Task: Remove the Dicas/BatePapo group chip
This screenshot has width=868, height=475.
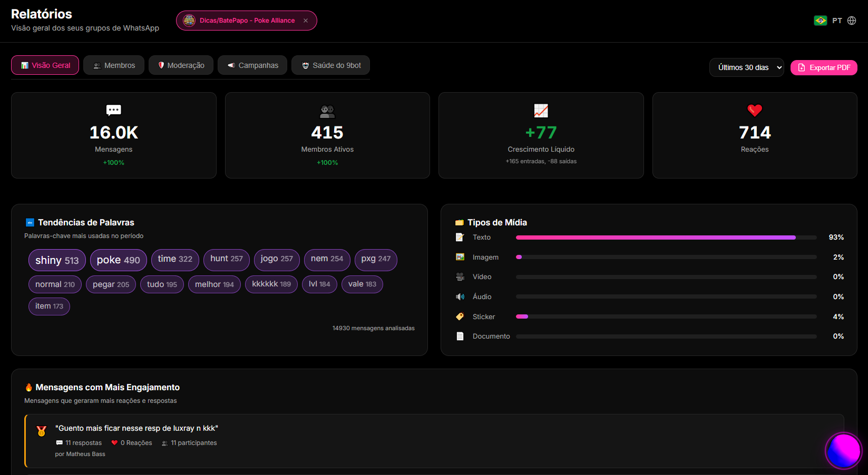Action: pyautogui.click(x=306, y=21)
